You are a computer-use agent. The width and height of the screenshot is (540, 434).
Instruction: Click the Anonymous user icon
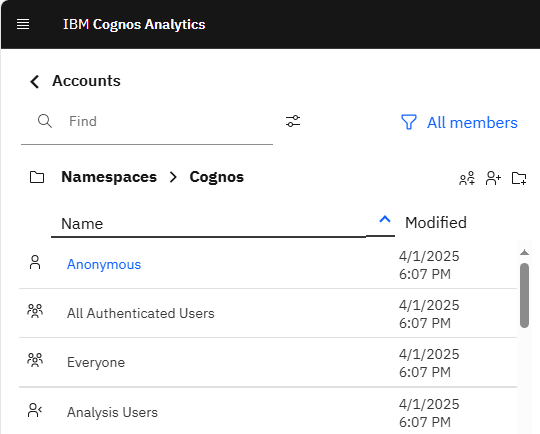point(35,262)
